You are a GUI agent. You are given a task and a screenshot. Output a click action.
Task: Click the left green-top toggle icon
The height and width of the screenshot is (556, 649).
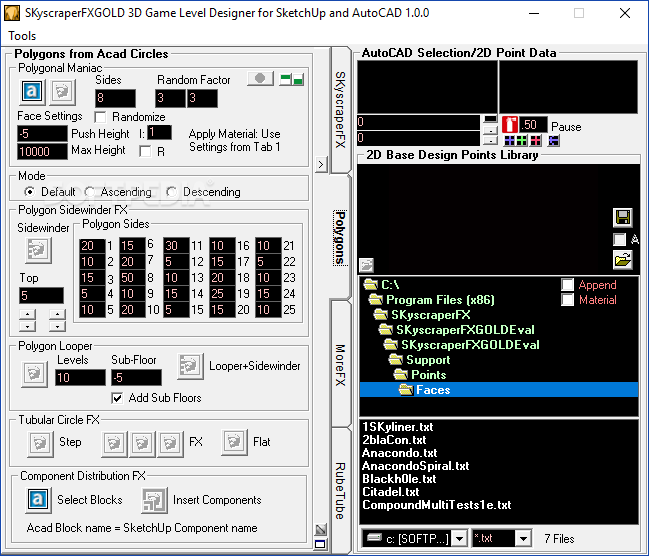[x=286, y=79]
